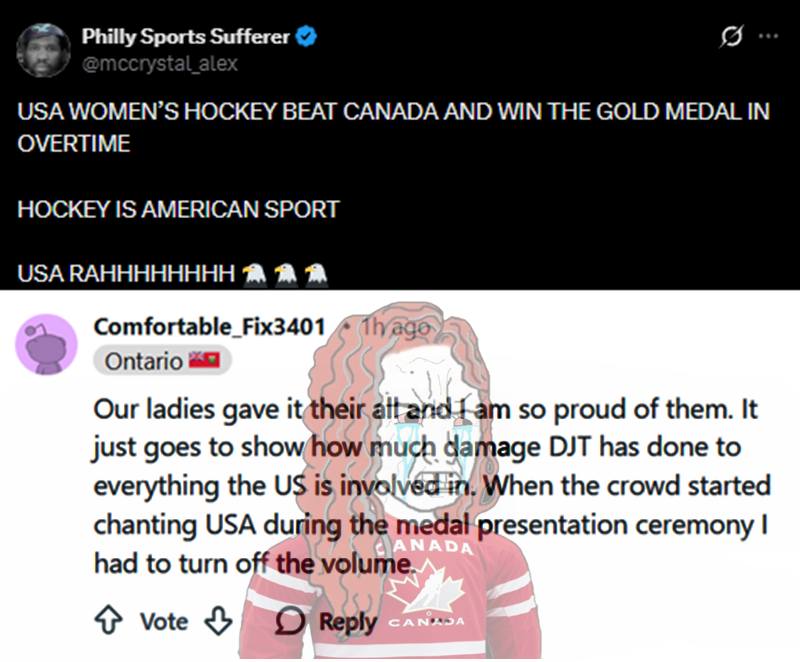The height and width of the screenshot is (662, 800).
Task: Click the Vote count label
Action: pos(164,621)
